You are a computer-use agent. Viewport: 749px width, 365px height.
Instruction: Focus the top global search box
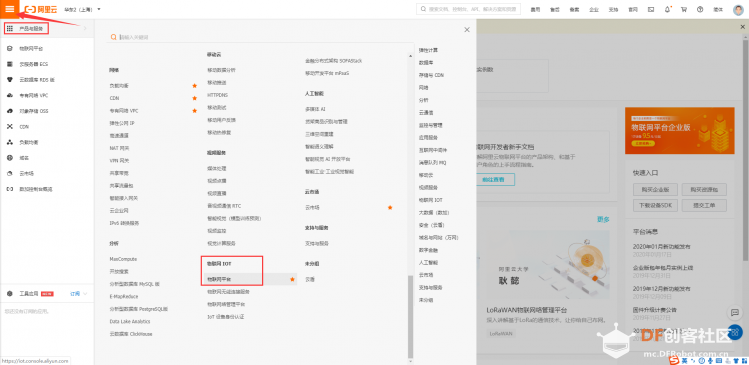(469, 9)
